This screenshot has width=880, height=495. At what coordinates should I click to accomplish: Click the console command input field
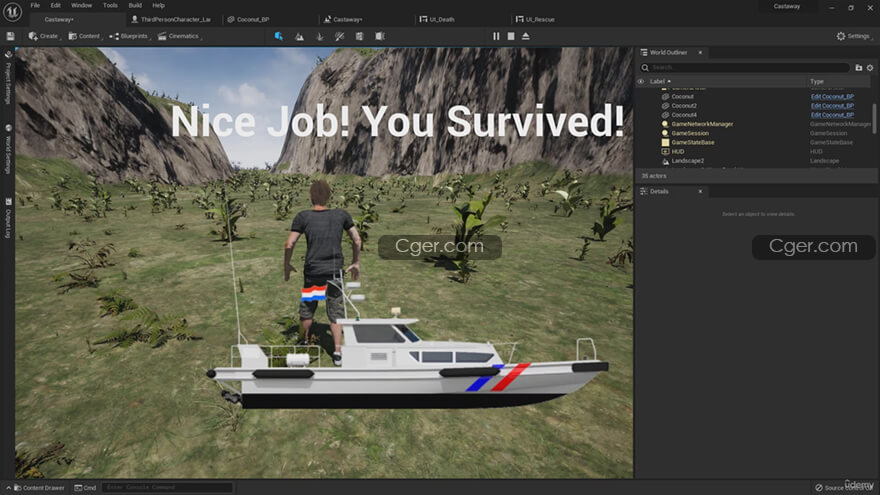[167, 488]
